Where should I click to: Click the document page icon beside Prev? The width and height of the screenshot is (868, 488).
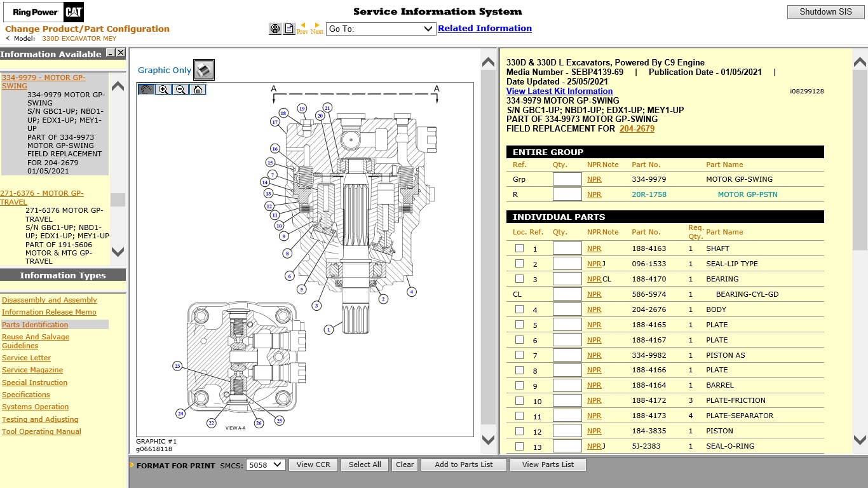click(x=289, y=29)
